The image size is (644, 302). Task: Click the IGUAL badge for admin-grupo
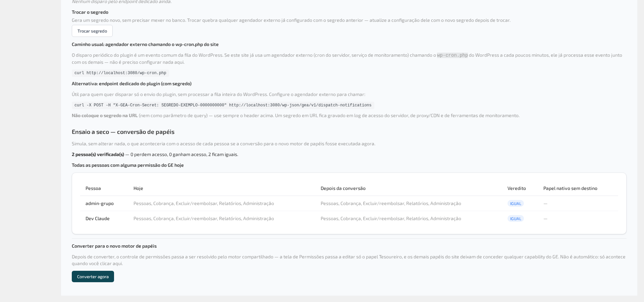516,203
